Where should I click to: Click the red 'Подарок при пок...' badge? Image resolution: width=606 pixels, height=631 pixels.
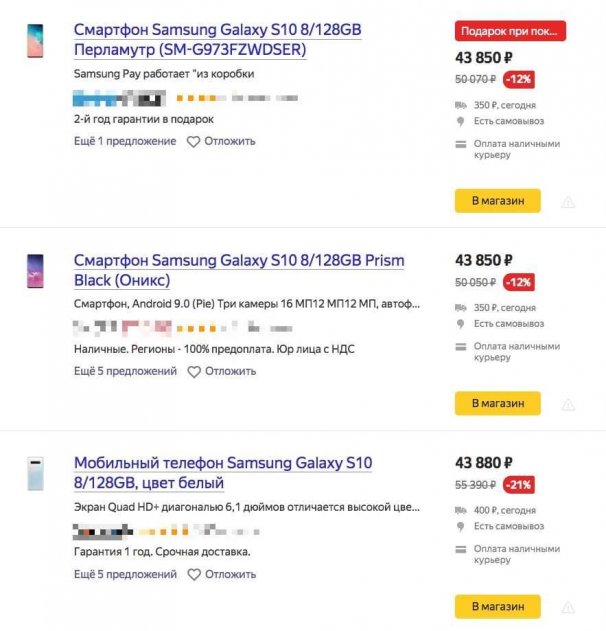[x=510, y=31]
